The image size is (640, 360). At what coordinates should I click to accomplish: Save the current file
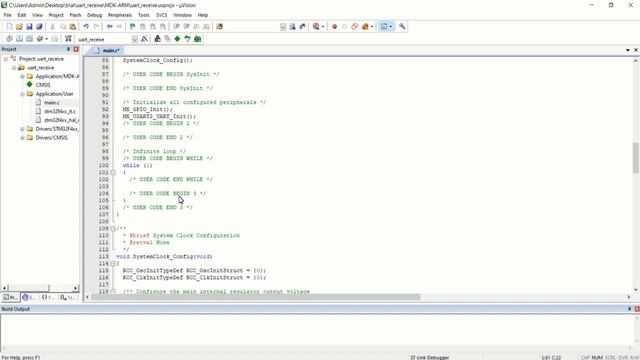tap(29, 27)
